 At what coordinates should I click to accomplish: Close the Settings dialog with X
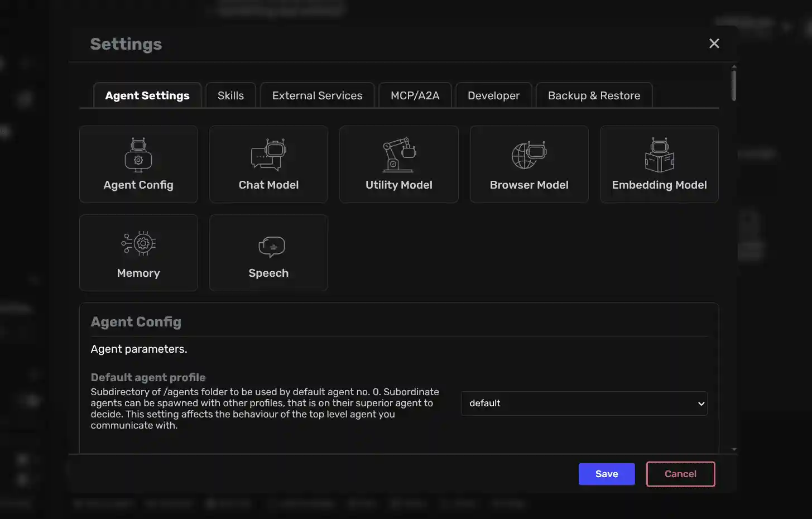click(x=714, y=44)
